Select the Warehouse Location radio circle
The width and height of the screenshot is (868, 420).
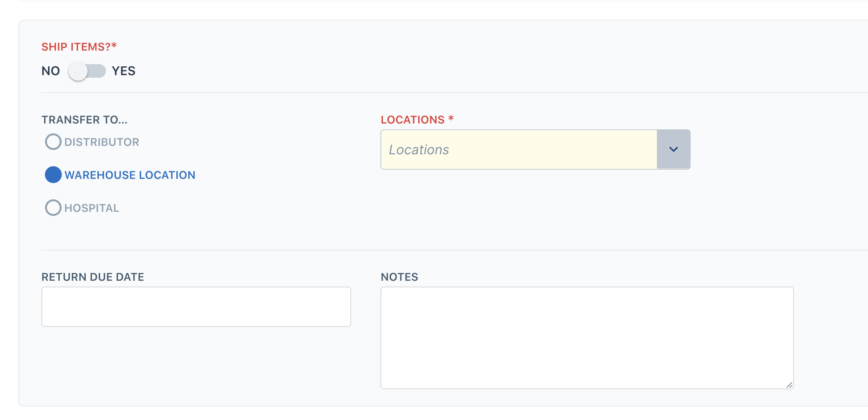tap(53, 175)
